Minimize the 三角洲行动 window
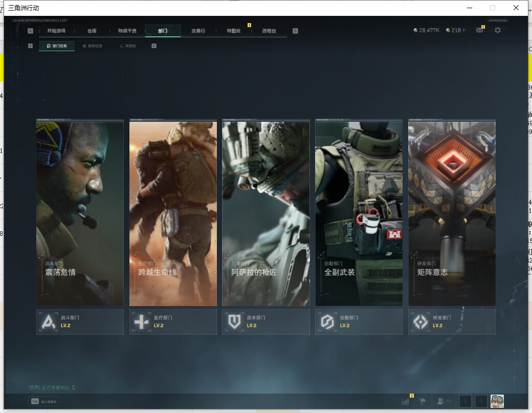 470,8
